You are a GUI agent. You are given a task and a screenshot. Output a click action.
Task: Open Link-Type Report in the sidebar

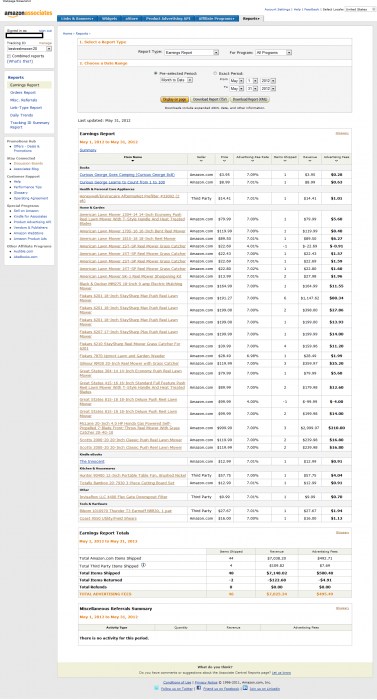click(x=26, y=108)
